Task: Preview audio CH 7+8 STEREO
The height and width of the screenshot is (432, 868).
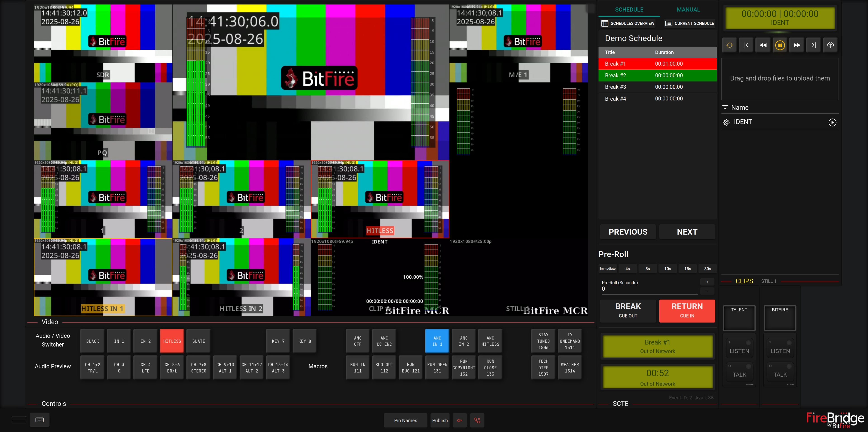Action: (x=199, y=368)
